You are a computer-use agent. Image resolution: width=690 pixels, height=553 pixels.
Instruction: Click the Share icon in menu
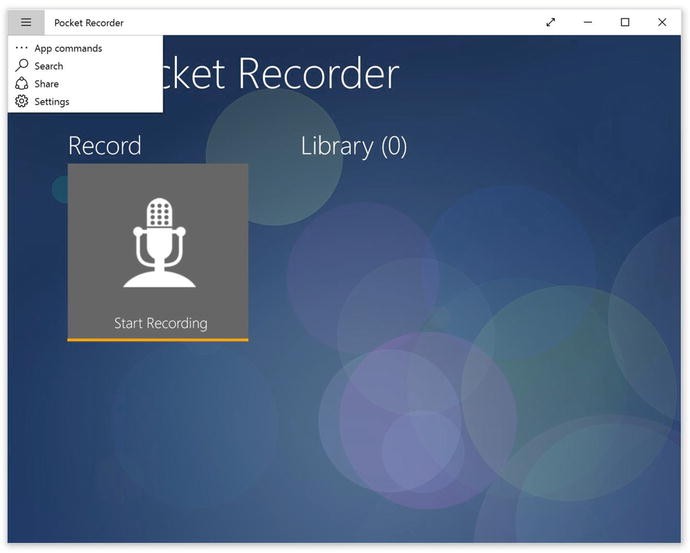pos(21,84)
